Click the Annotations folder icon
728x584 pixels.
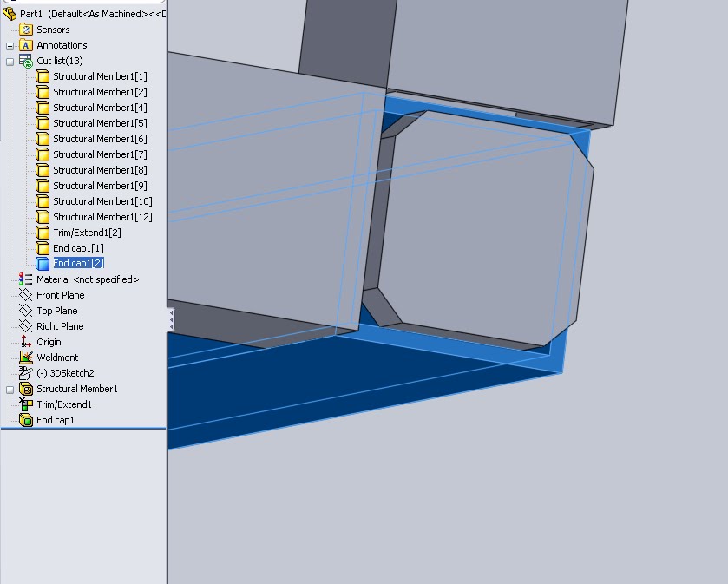[x=26, y=45]
